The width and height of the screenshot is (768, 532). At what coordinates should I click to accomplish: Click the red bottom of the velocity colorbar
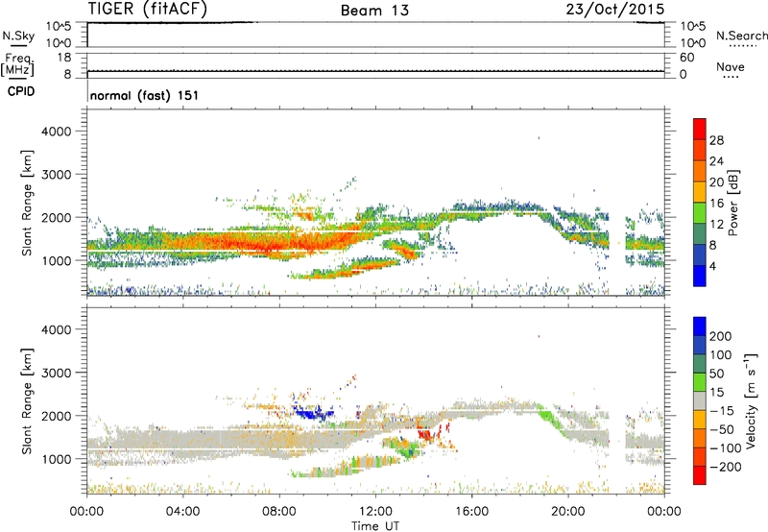(x=700, y=475)
